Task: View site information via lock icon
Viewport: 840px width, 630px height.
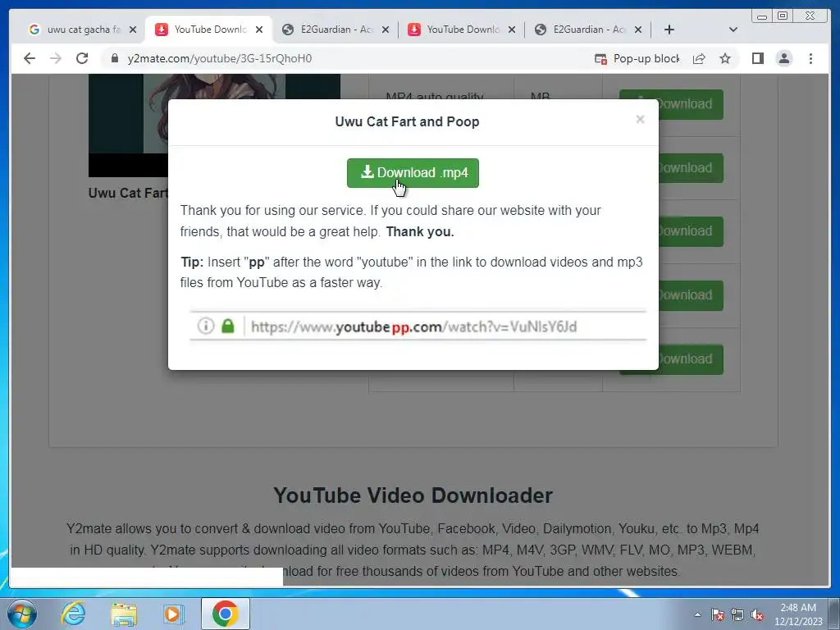Action: pyautogui.click(x=115, y=58)
